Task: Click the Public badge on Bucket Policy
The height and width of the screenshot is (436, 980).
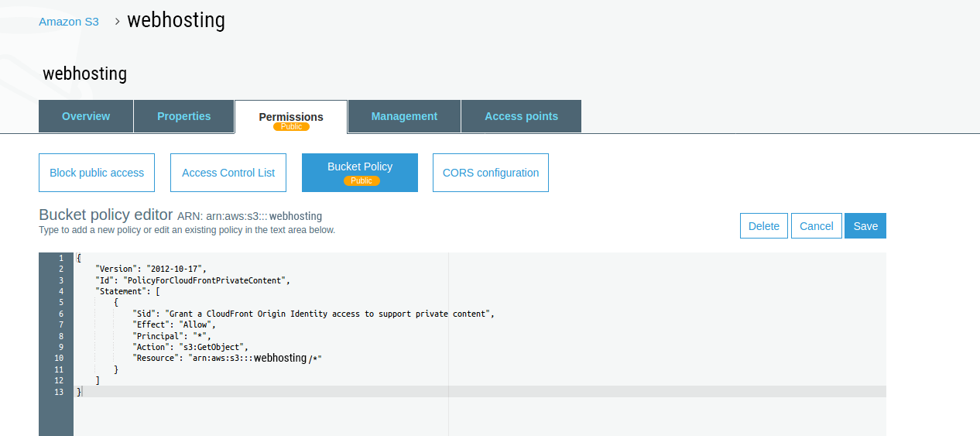Action: [362, 180]
